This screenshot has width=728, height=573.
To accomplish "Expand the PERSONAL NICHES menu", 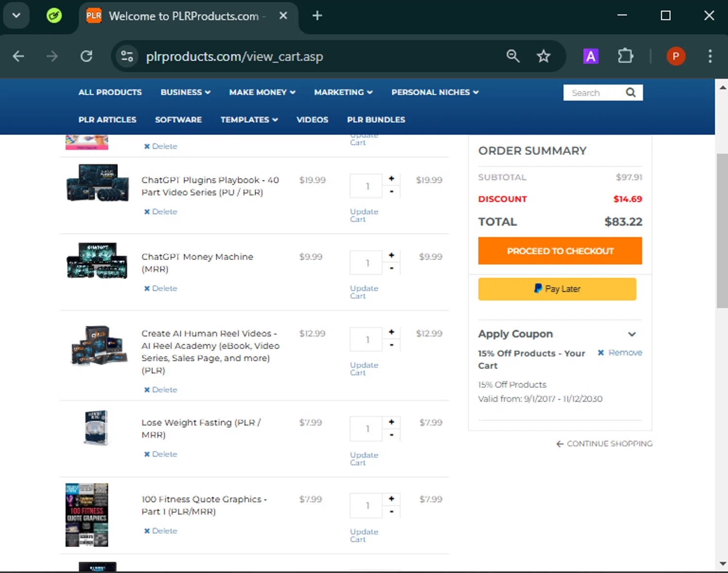I will pos(435,92).
